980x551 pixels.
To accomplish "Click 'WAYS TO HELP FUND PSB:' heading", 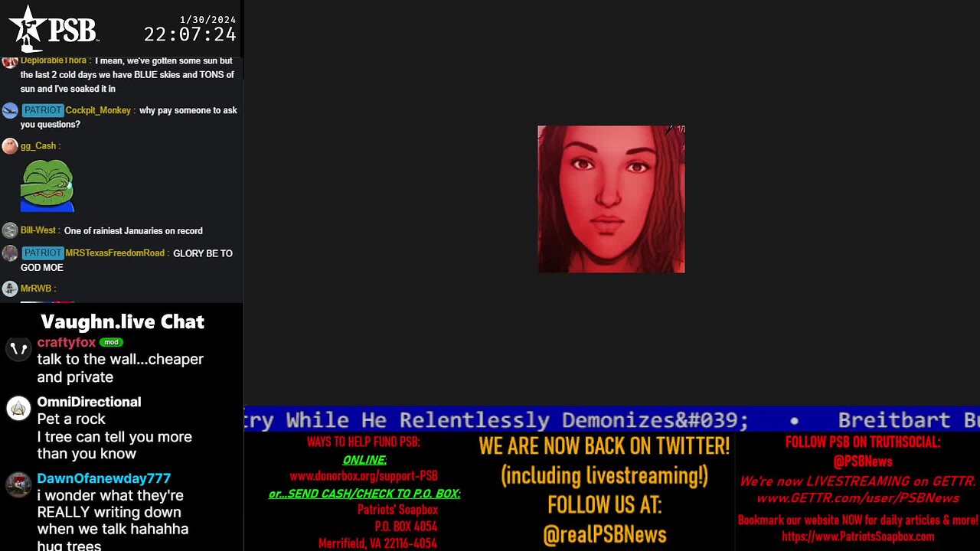I will point(364,442).
